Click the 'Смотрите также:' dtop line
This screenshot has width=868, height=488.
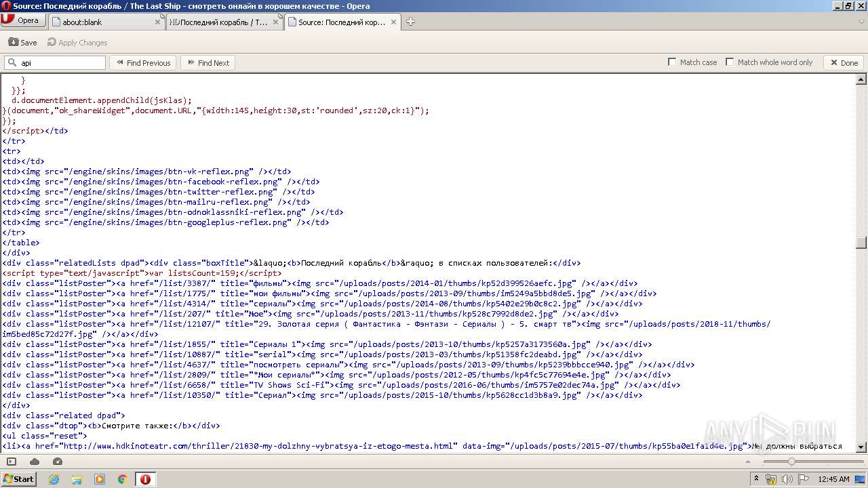[111, 426]
